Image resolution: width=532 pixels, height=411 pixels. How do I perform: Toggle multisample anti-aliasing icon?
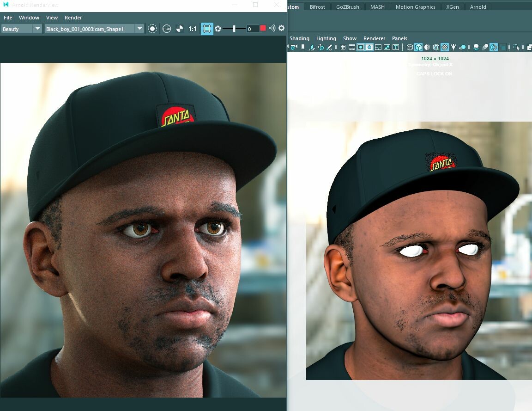tap(494, 47)
